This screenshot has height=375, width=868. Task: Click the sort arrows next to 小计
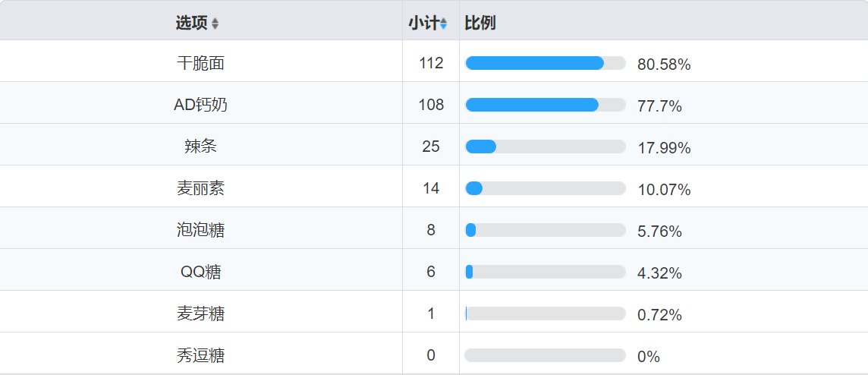(444, 24)
